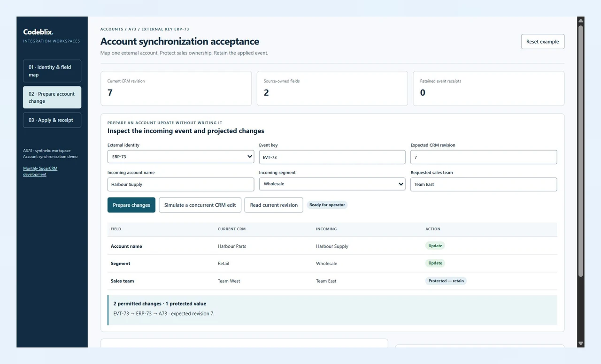
Task: Click the INCOMING column header
Action: point(326,229)
